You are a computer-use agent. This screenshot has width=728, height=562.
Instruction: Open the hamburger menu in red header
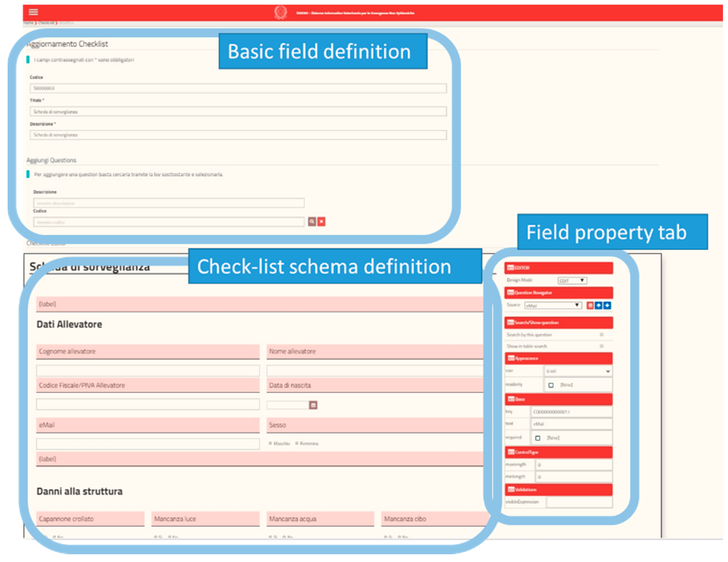[33, 12]
